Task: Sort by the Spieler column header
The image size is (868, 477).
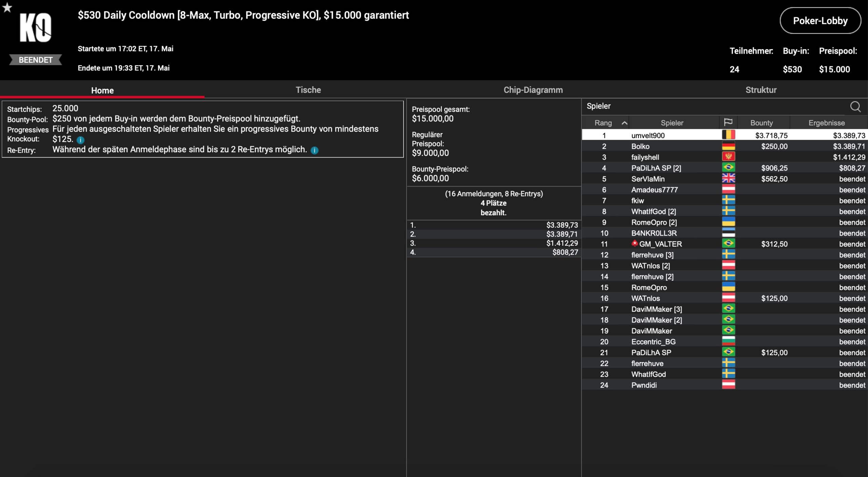Action: [672, 123]
